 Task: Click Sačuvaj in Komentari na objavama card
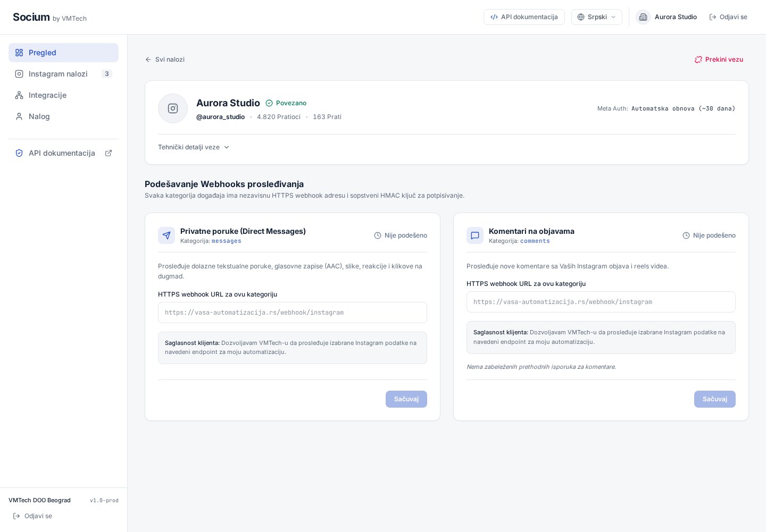click(x=715, y=399)
